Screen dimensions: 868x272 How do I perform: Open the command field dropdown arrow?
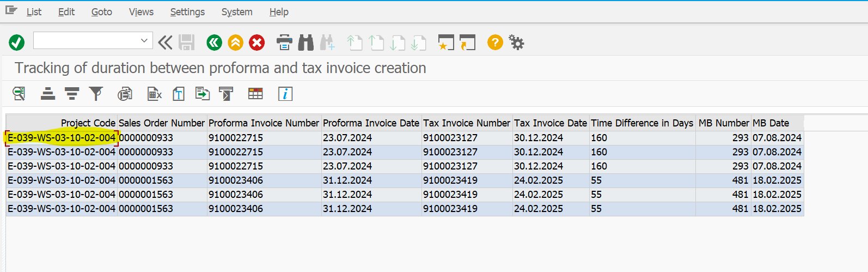click(x=144, y=41)
